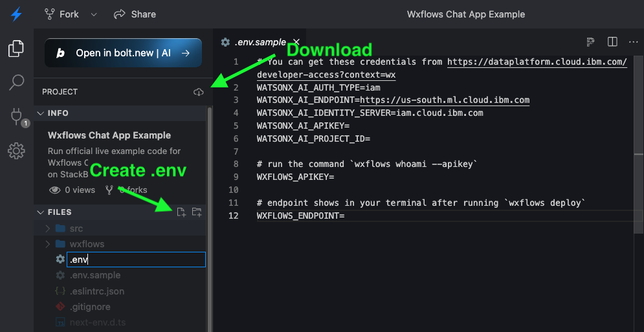
Task: Open the Ports plug icon panel
Action: coord(16,116)
